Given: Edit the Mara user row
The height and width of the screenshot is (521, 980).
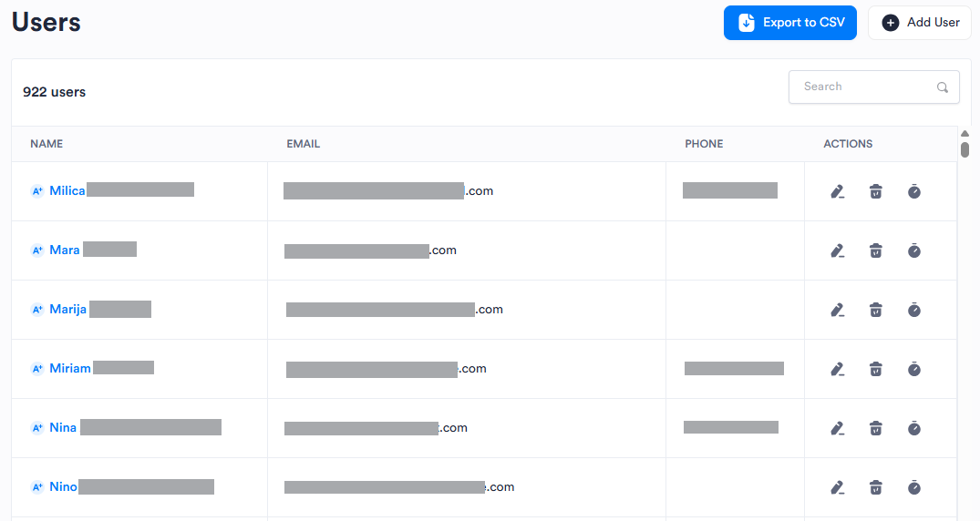Looking at the screenshot, I should click(x=838, y=250).
